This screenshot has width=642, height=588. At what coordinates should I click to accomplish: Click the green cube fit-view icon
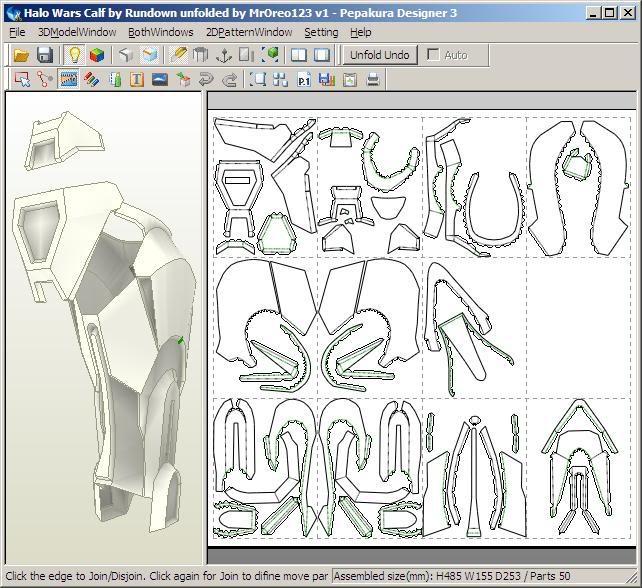coord(270,55)
